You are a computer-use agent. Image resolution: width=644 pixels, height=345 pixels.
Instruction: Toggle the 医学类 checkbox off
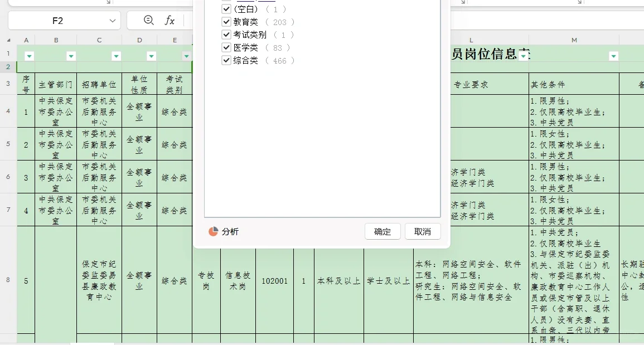point(226,47)
